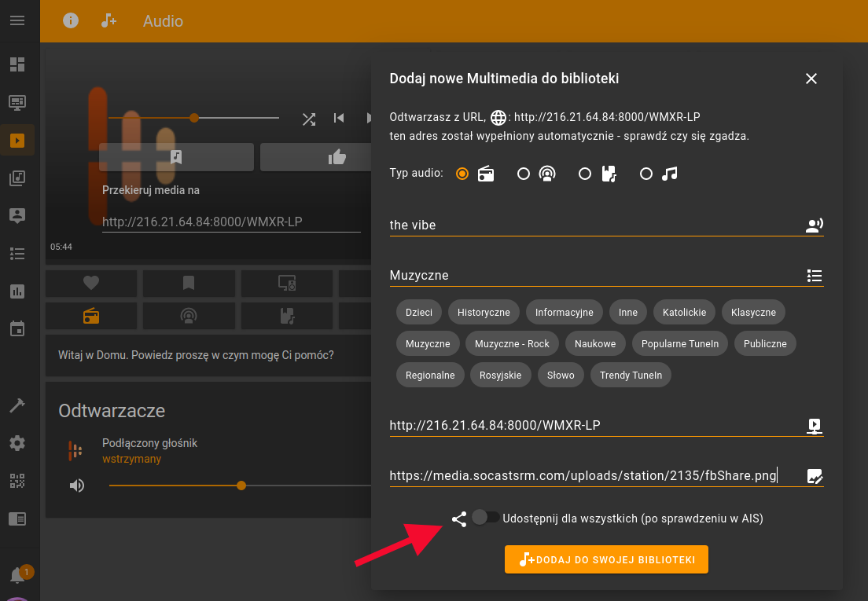Click the Dzieci category chip
868x601 pixels.
pyautogui.click(x=419, y=313)
